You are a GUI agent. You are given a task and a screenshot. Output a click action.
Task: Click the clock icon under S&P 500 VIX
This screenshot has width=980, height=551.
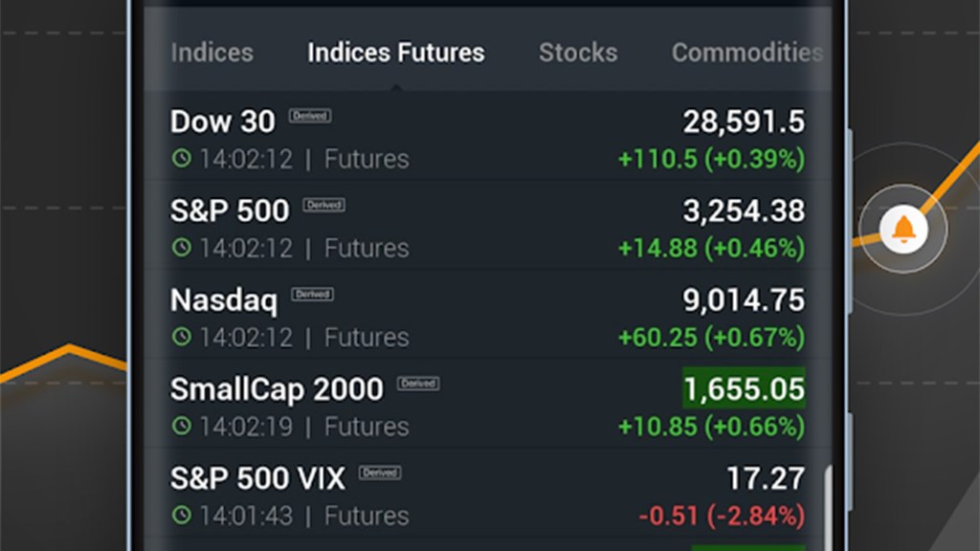point(181,516)
